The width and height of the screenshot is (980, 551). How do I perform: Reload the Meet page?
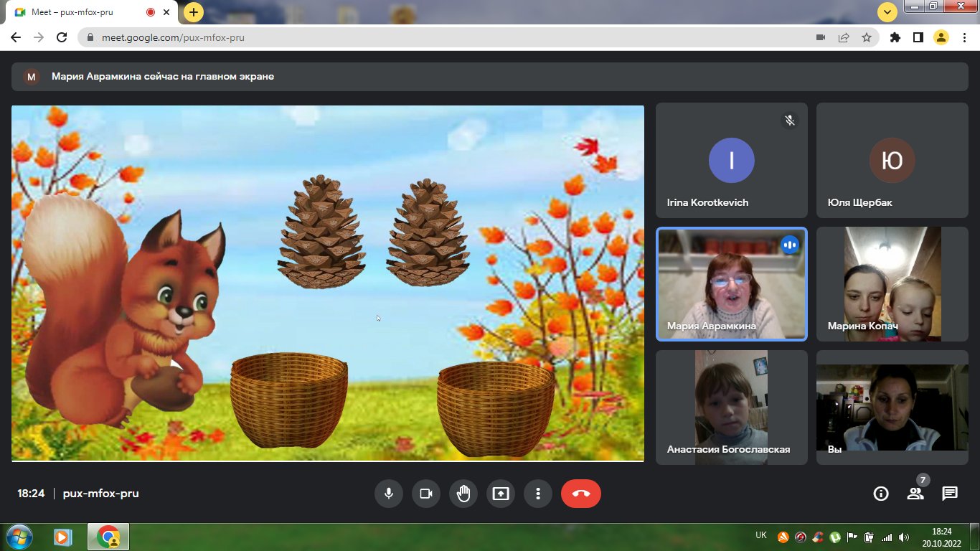click(x=62, y=37)
